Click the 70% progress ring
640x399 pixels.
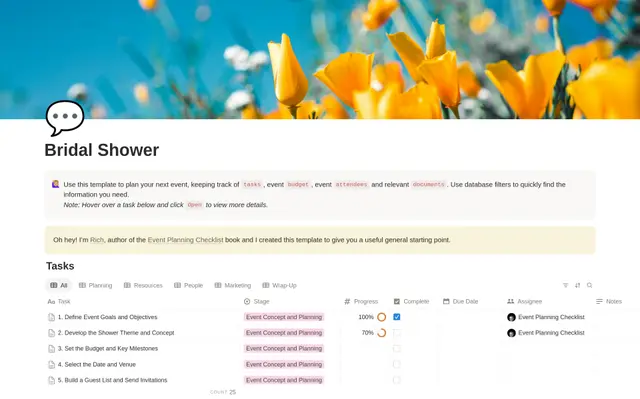tap(382, 333)
